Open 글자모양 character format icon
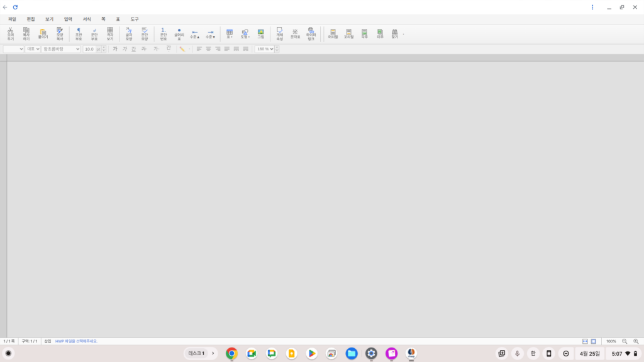This screenshot has width=644, height=362. click(x=128, y=33)
